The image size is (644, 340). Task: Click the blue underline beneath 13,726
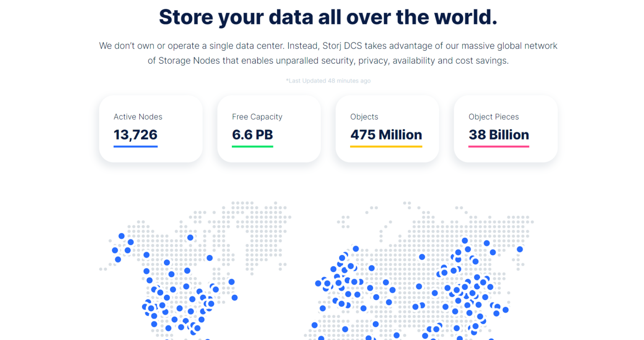point(135,146)
